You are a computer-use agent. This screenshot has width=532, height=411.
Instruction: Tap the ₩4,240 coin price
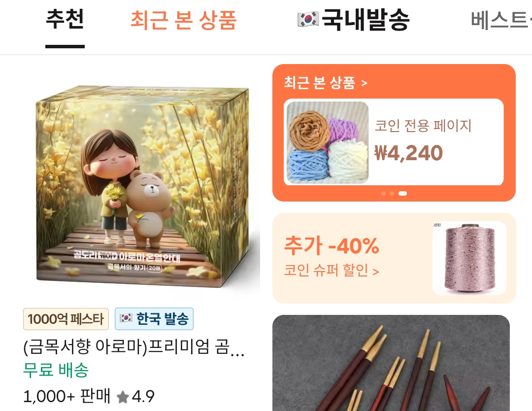[408, 153]
